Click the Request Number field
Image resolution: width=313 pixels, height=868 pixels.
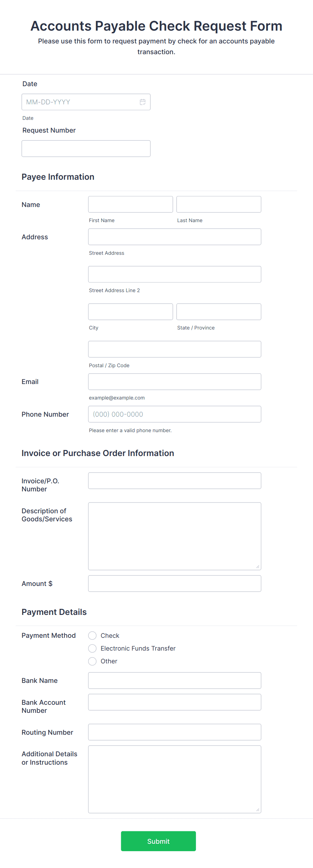pos(86,149)
